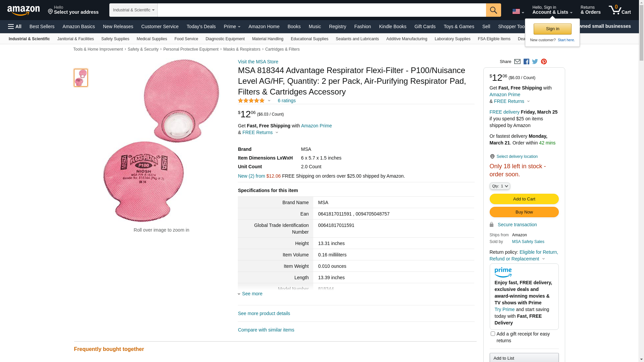
Task: Check the gift receipt checkbox
Action: pos(493,334)
